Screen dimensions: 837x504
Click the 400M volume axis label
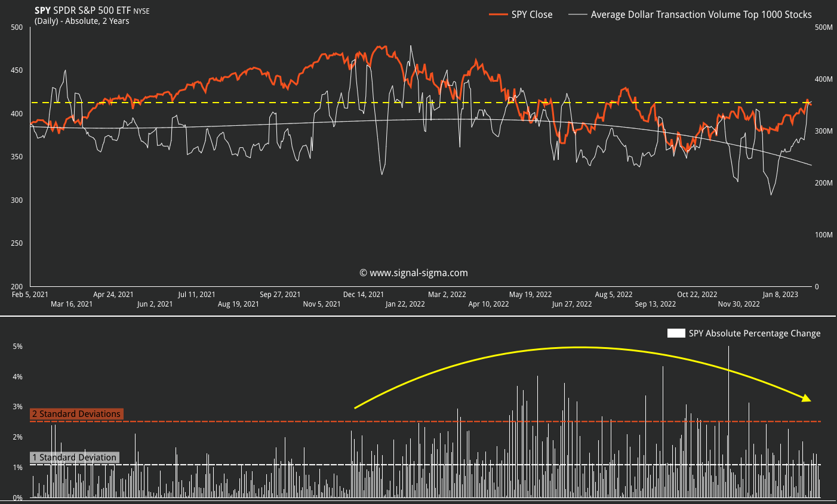[x=824, y=79]
